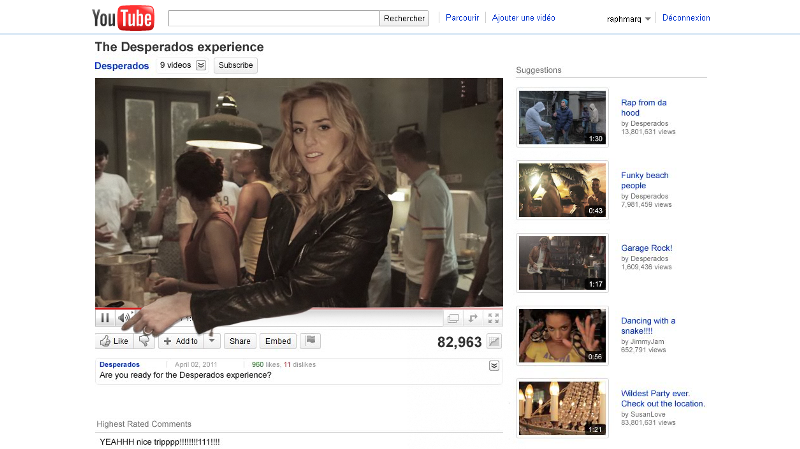Open Dancing with a snake!!!! title link
Screen dimensions: 800x449
click(648, 326)
